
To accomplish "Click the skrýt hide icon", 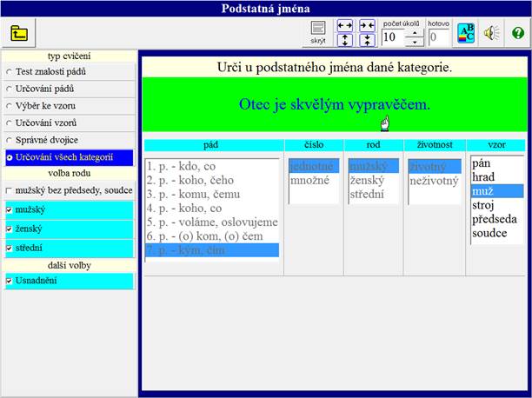I will click(317, 33).
